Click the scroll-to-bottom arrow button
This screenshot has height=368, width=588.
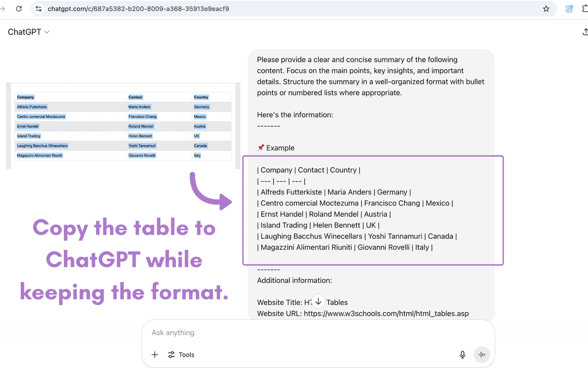318,302
